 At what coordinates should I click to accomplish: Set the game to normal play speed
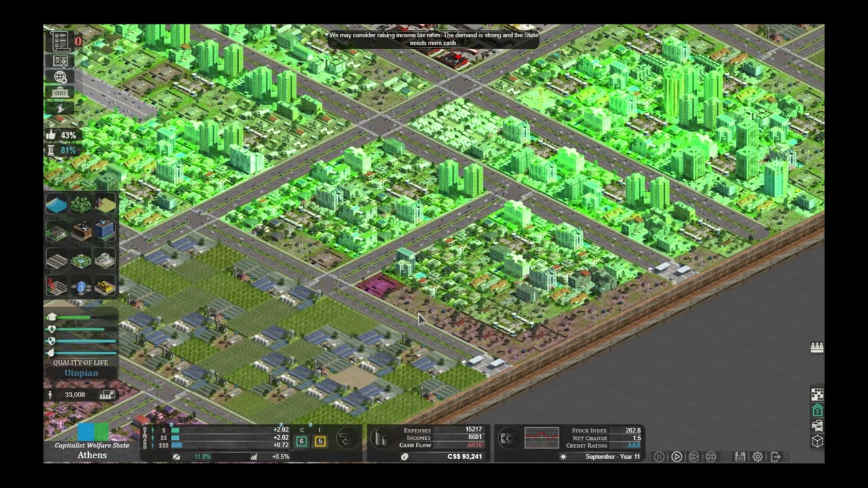(677, 457)
